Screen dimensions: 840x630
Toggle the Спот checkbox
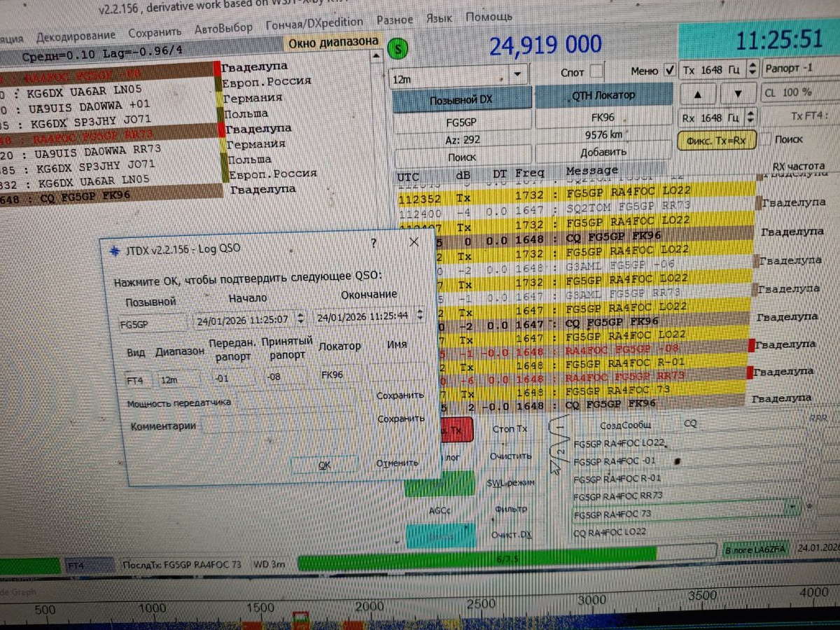point(596,71)
